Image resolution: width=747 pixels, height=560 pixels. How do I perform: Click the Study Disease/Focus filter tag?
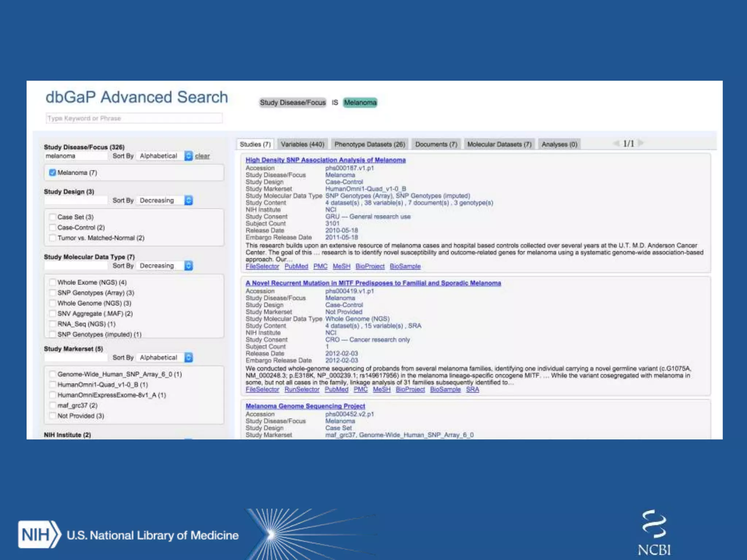coord(293,102)
